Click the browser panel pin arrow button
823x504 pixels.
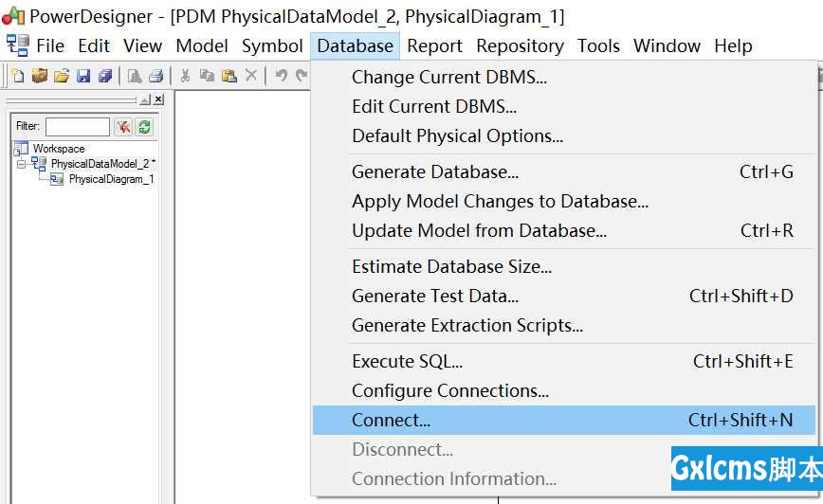click(145, 99)
